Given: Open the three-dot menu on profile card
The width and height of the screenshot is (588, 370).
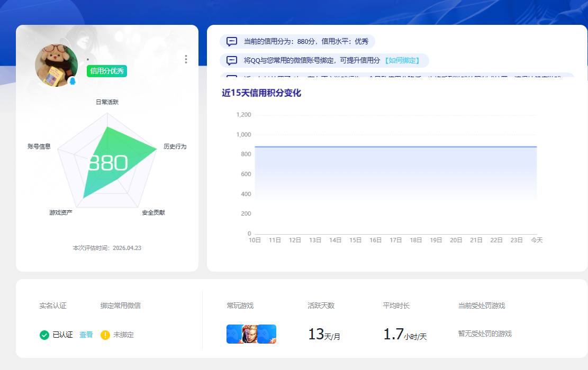Looking at the screenshot, I should (x=186, y=59).
